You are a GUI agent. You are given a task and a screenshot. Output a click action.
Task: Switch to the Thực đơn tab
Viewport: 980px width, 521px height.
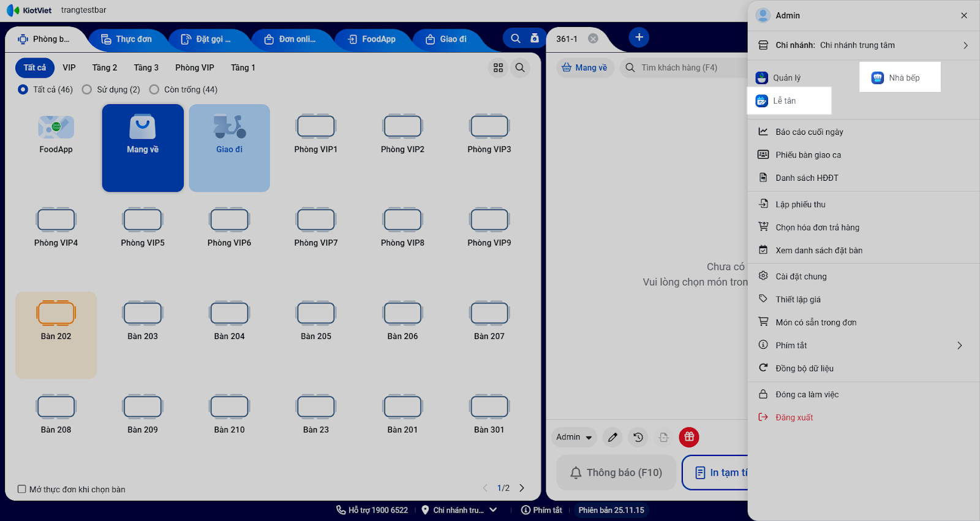pyautogui.click(x=126, y=39)
